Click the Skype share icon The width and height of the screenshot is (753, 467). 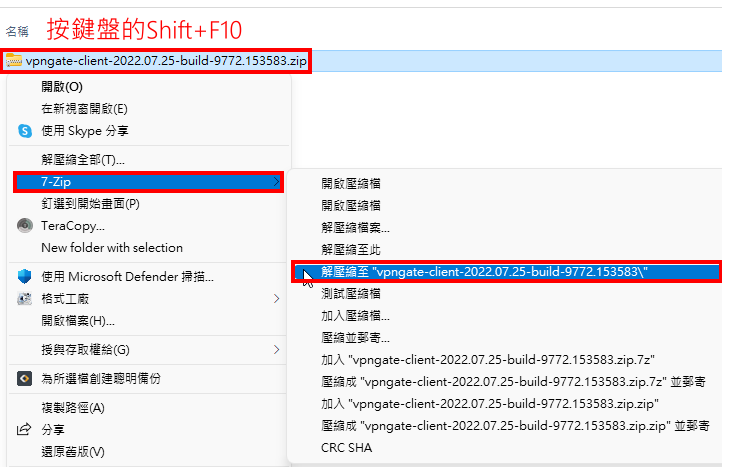click(25, 131)
